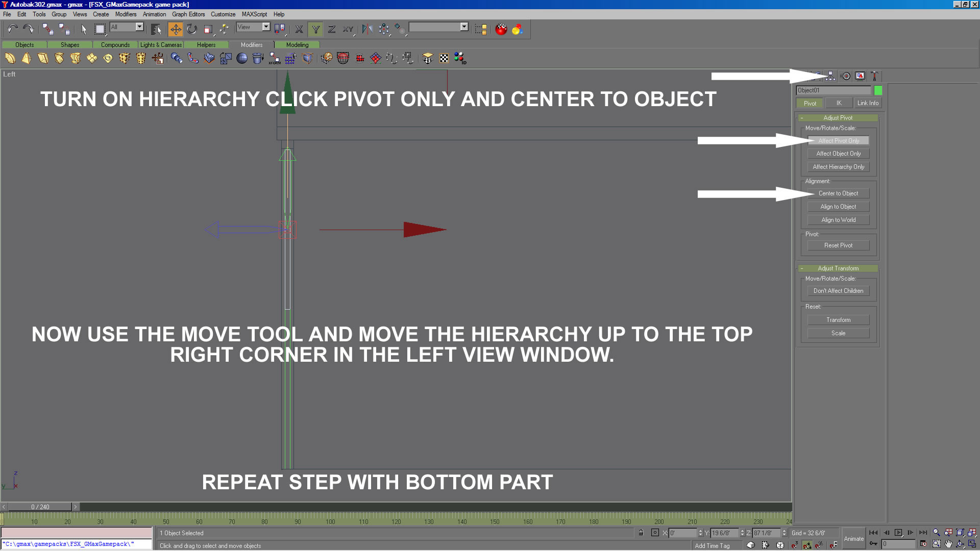
Task: Open the Display panel tab icon
Action: 860,76
